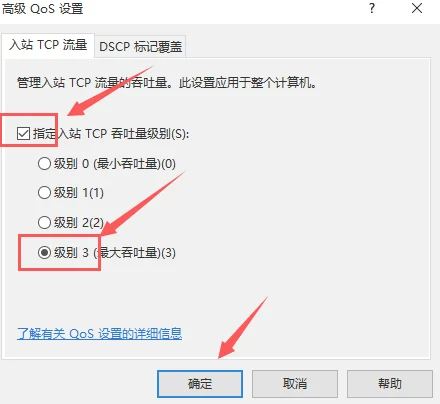Confirm with the 确定 button
Image resolution: width=440 pixels, height=404 pixels.
[x=200, y=384]
